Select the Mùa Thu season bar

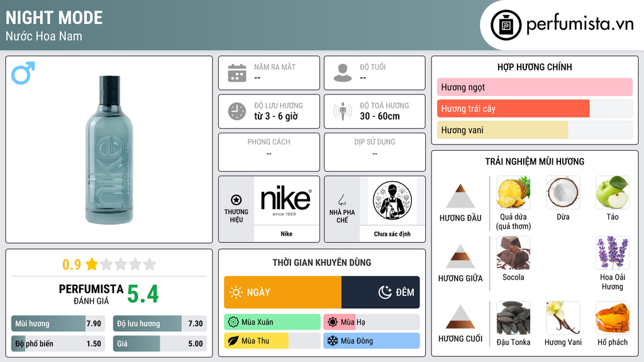click(x=272, y=341)
